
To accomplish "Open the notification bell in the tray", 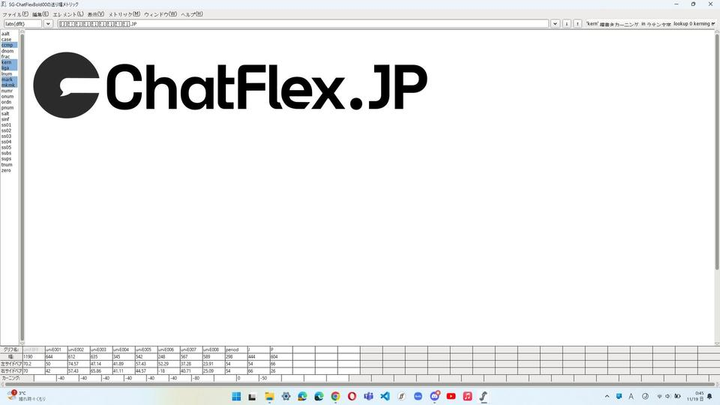I will (709, 396).
